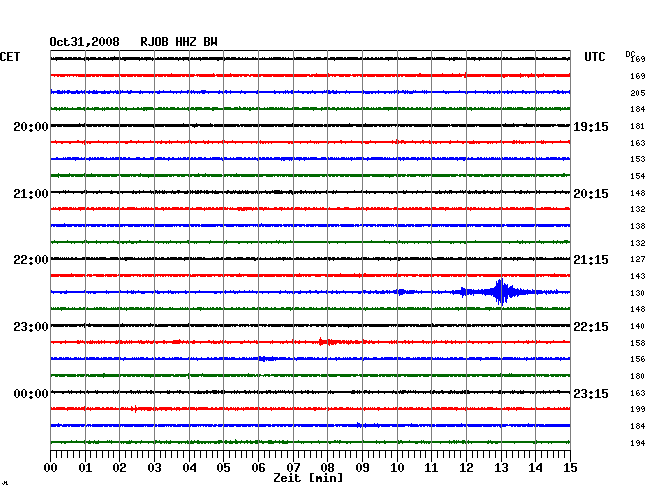
Task: Click minute label 14 on time axis
Action: pos(536,468)
